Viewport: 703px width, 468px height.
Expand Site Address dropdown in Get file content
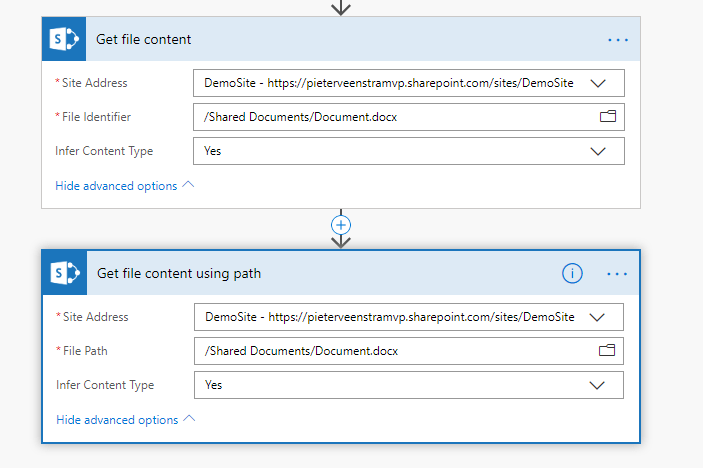(598, 83)
